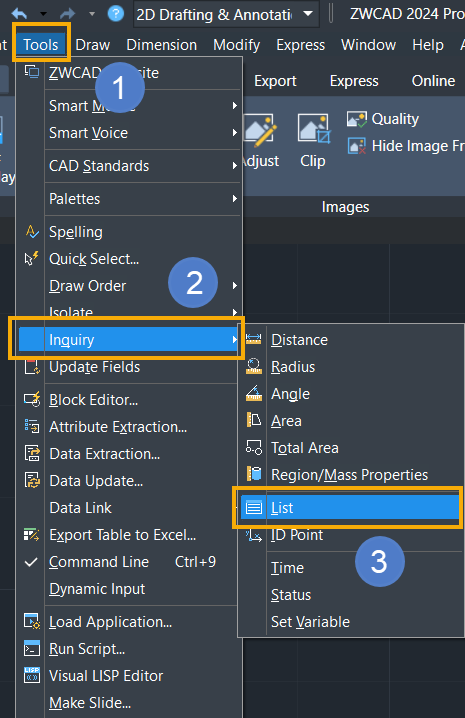Click the ID Point icon

tap(253, 535)
